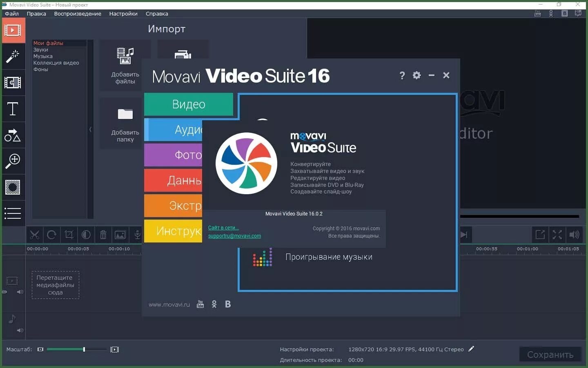Open the Shapes and callouts tool

point(13,135)
